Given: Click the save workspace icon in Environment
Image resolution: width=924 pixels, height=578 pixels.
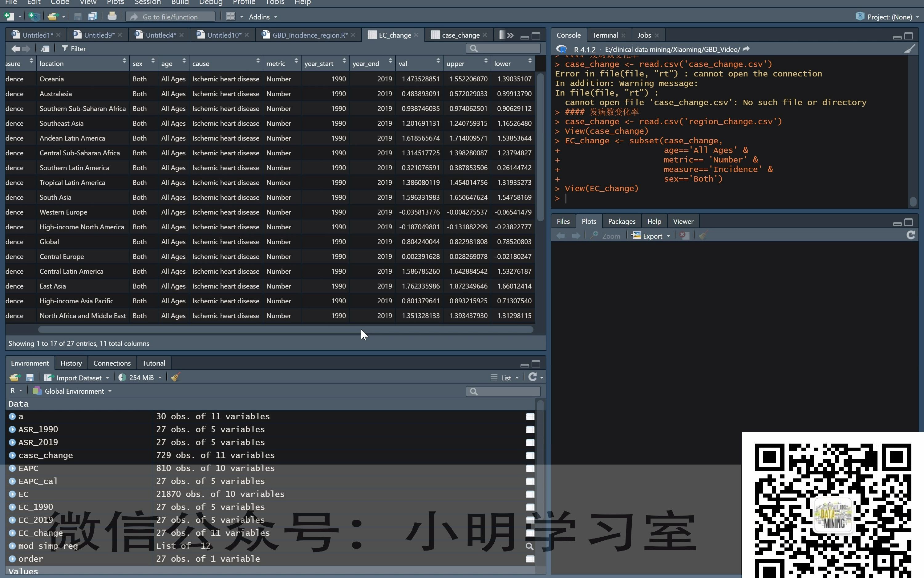Looking at the screenshot, I should click(30, 378).
